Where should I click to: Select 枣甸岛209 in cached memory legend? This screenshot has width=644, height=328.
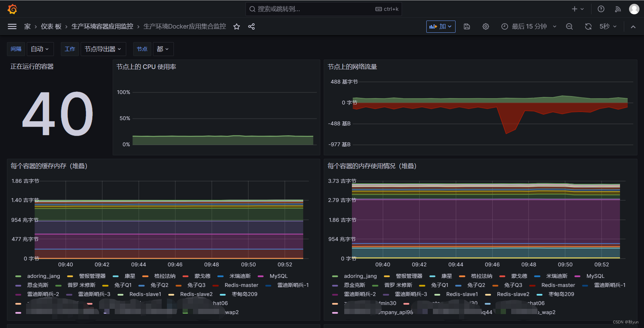[x=244, y=294]
